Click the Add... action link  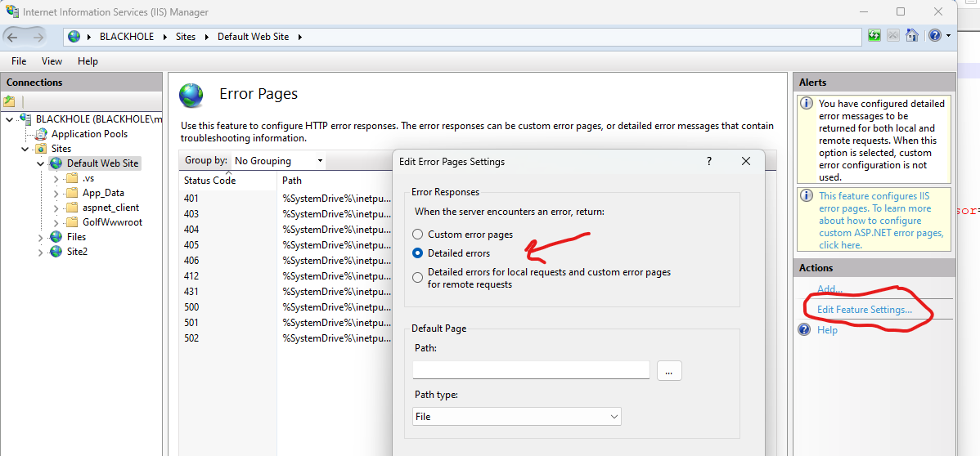point(830,289)
